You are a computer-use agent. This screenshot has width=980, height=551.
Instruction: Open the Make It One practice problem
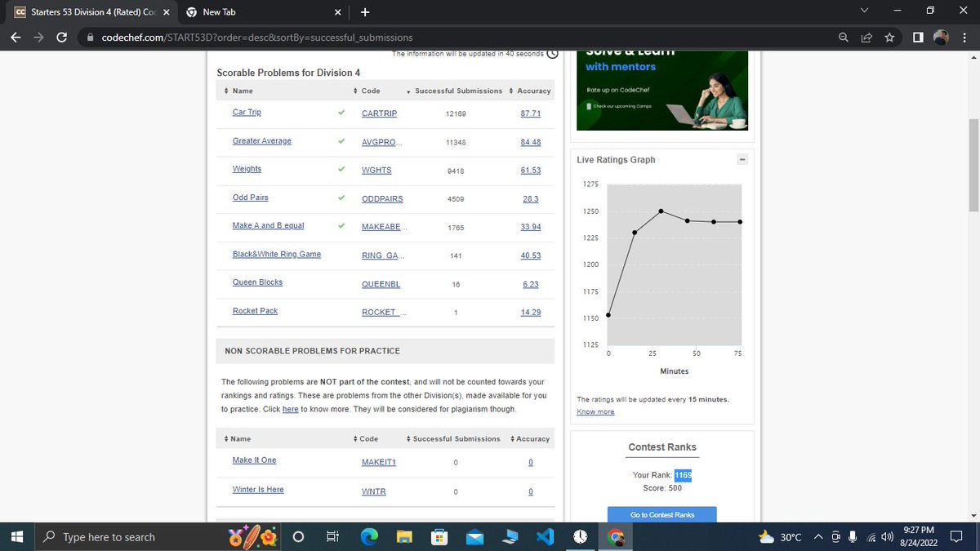254,460
